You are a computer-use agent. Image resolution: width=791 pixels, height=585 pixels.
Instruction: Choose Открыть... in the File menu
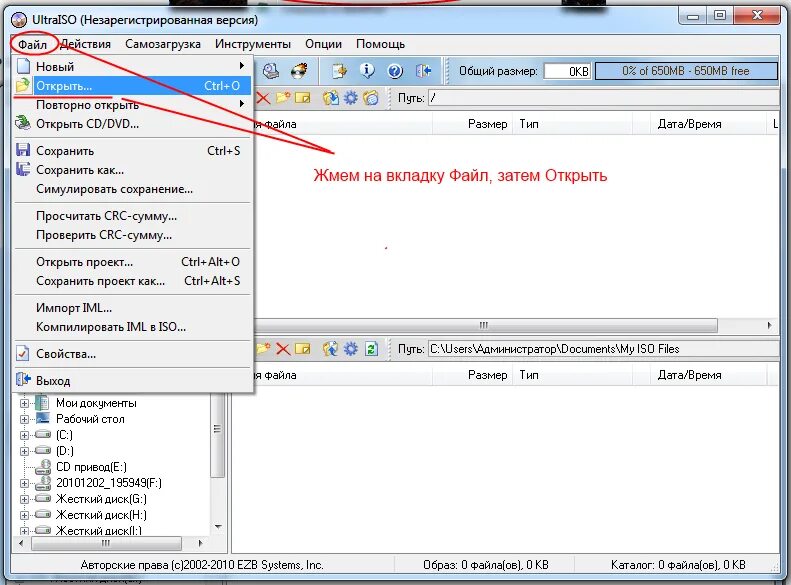point(132,86)
